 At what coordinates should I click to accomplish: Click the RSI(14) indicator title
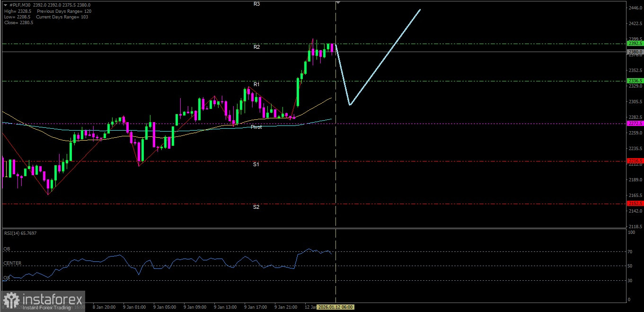(20, 233)
